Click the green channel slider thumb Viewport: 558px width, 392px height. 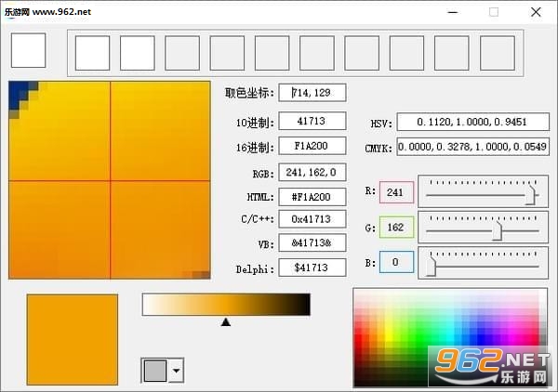tap(498, 230)
